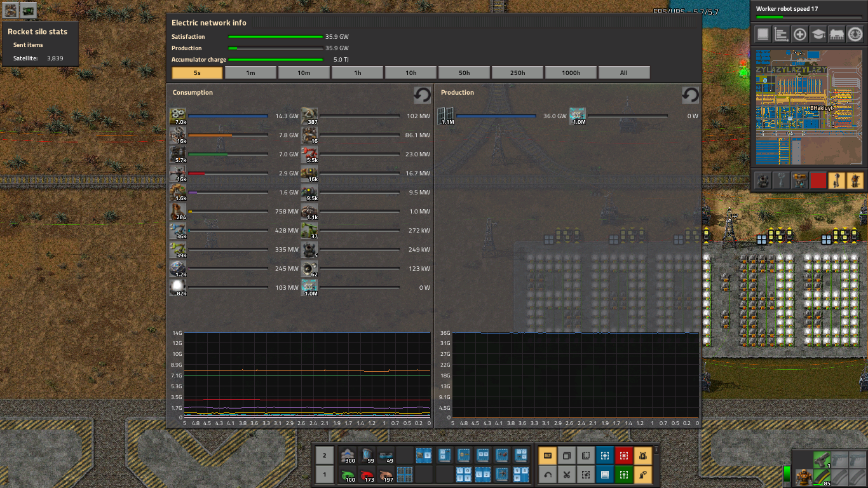Reset the Production graph selection
Image resolution: width=868 pixels, height=488 pixels.
point(690,95)
